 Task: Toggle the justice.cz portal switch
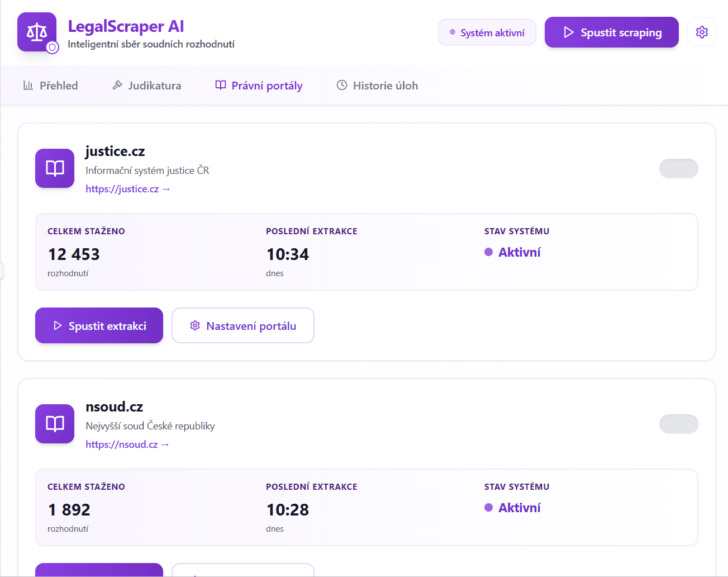click(678, 168)
